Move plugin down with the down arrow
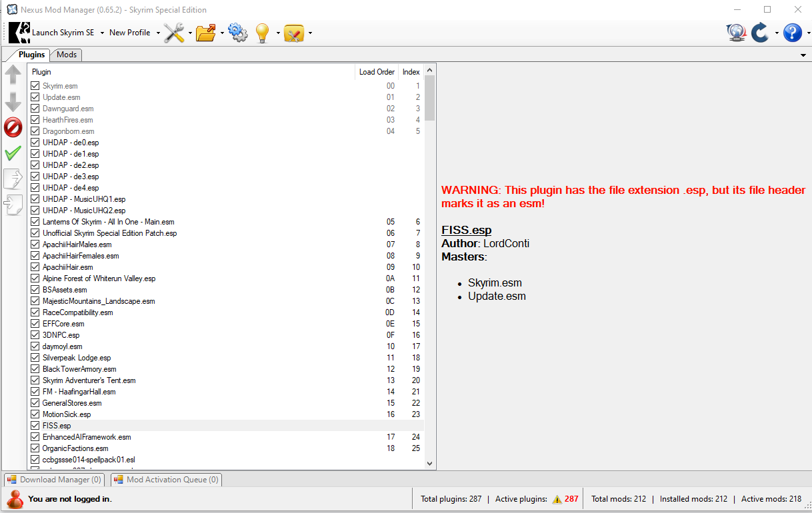The width and height of the screenshot is (812, 513). point(13,101)
